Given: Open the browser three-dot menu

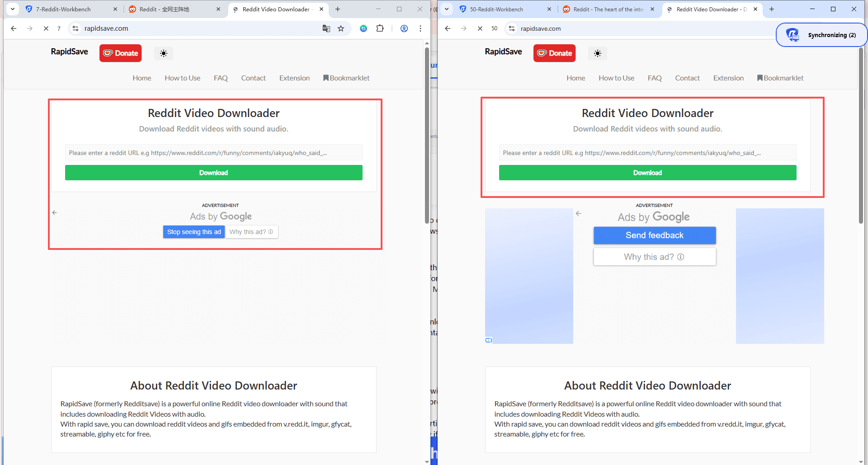Looking at the screenshot, I should (x=420, y=28).
